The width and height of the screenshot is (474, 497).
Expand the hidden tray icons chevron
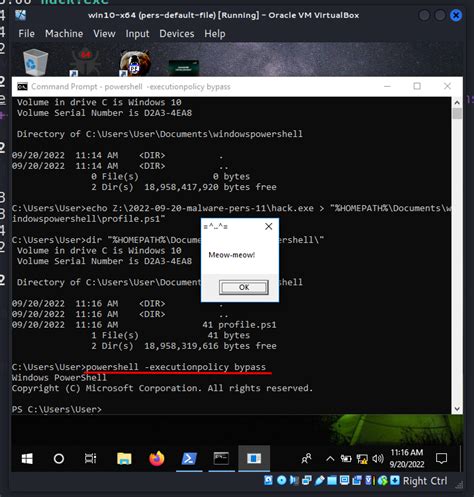330,459
